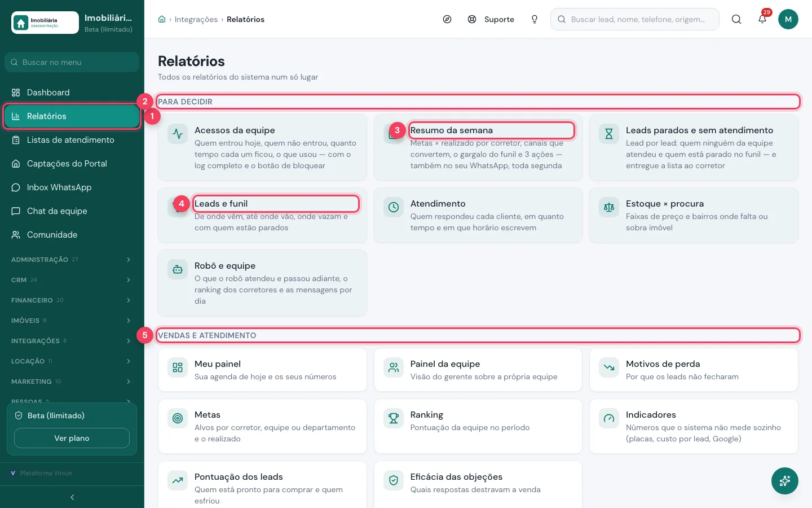
Task: Click the shield icon for Eficácia das objeções
Action: pyautogui.click(x=394, y=481)
